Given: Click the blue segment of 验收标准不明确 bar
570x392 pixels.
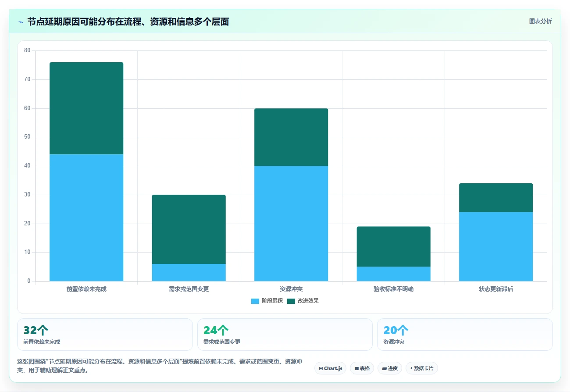Looking at the screenshot, I should click(x=393, y=274).
